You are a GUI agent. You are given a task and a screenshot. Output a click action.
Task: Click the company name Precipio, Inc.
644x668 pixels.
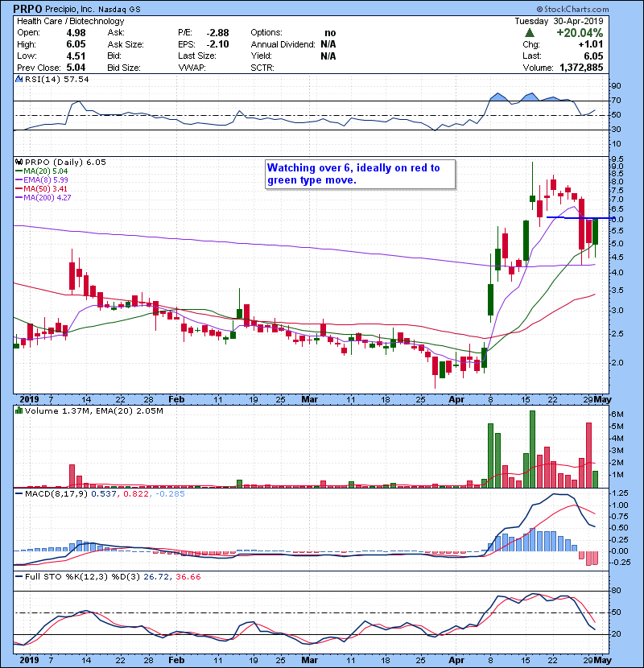click(x=70, y=9)
